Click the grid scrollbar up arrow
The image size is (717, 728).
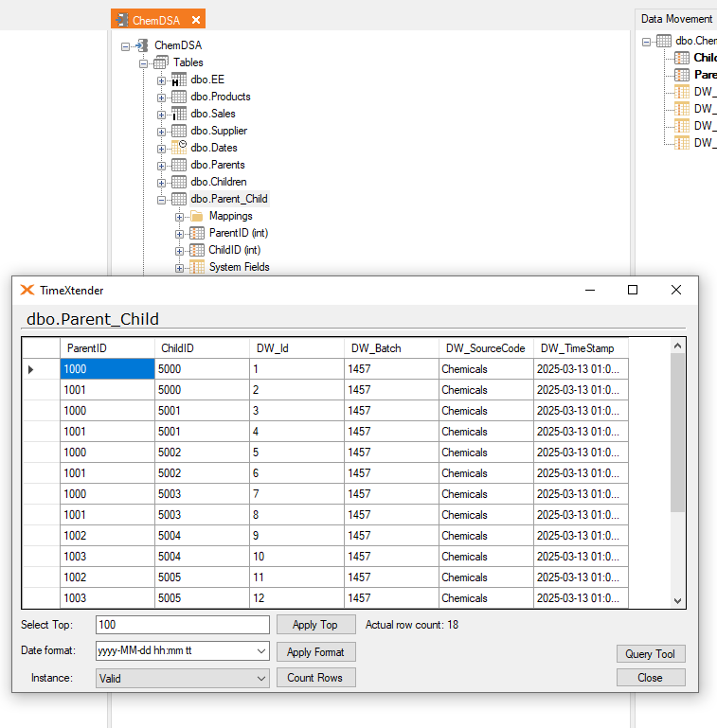tap(677, 346)
